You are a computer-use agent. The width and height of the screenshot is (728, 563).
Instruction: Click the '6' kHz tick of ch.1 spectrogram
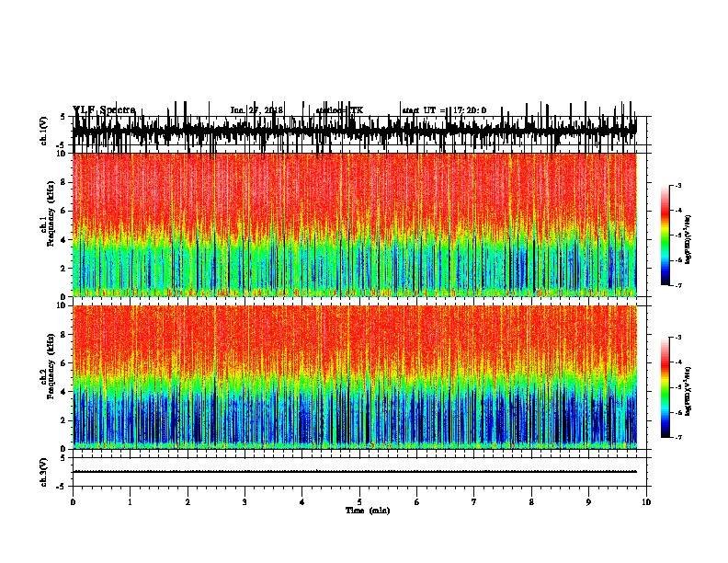(x=63, y=212)
